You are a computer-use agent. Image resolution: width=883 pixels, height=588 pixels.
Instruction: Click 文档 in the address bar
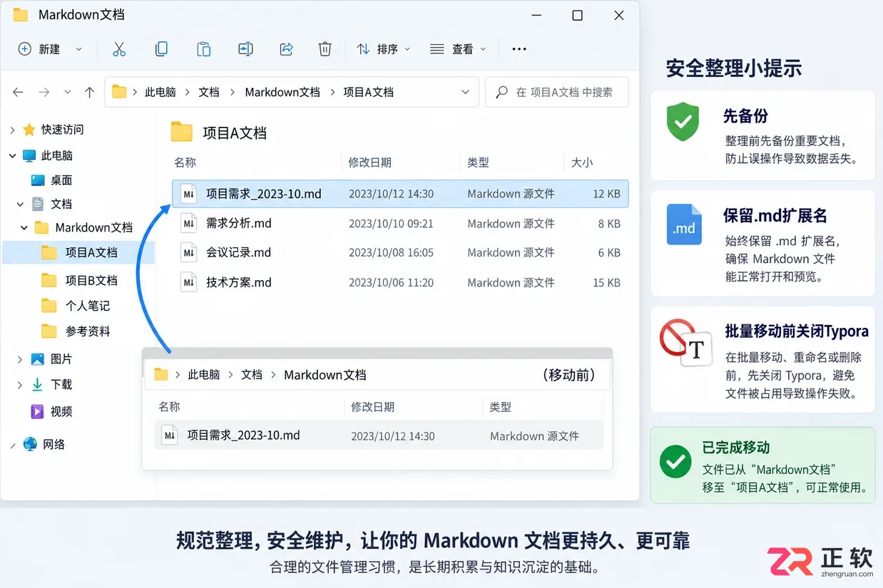tap(209, 92)
